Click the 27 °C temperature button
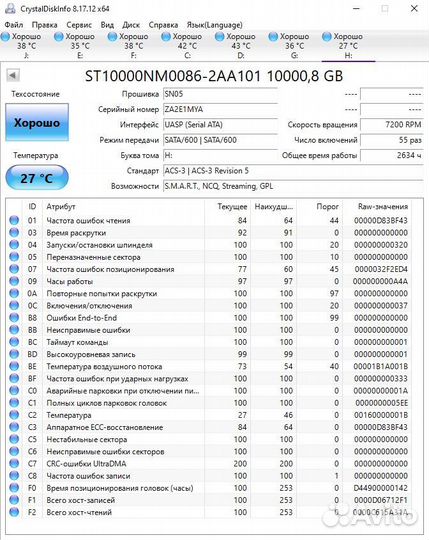Image resolution: width=429 pixels, height=540 pixels. [x=37, y=178]
